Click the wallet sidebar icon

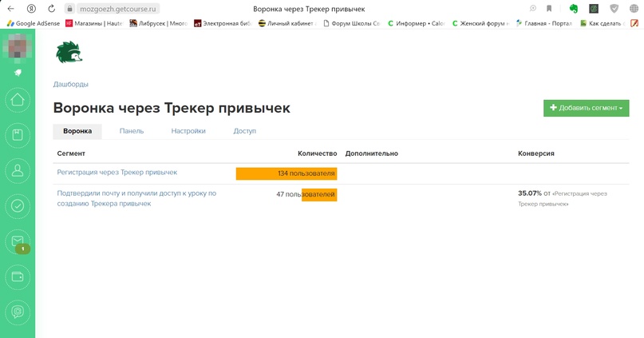(x=18, y=276)
